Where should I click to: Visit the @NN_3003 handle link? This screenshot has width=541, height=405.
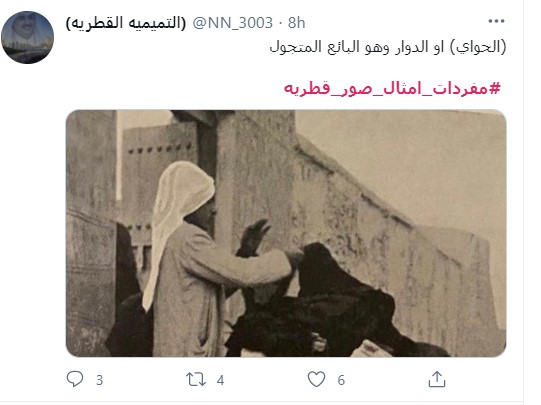coord(233,23)
